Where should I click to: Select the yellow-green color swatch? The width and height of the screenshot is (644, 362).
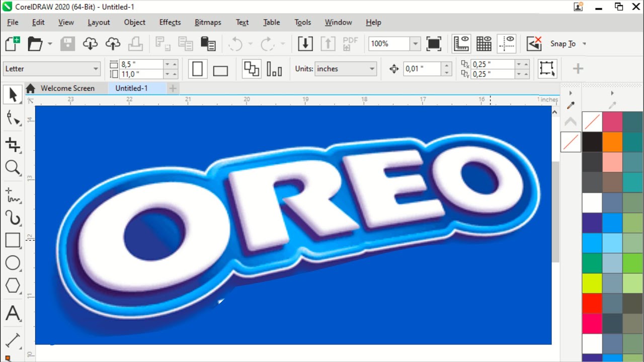coord(592,283)
